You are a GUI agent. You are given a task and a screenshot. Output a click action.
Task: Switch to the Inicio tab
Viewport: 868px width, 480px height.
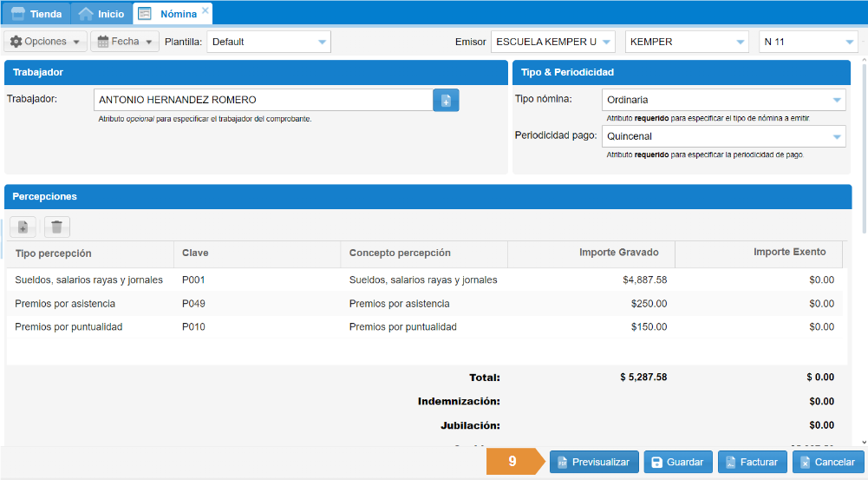coord(101,14)
